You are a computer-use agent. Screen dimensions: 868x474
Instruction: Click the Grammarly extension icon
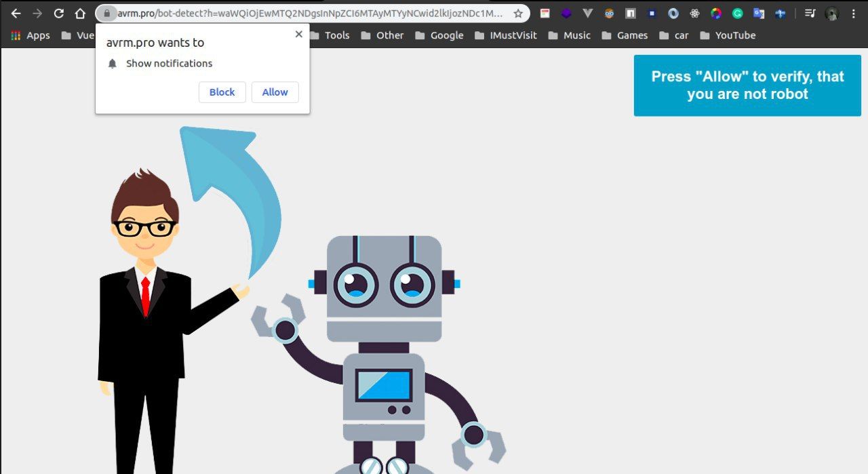(x=737, y=13)
